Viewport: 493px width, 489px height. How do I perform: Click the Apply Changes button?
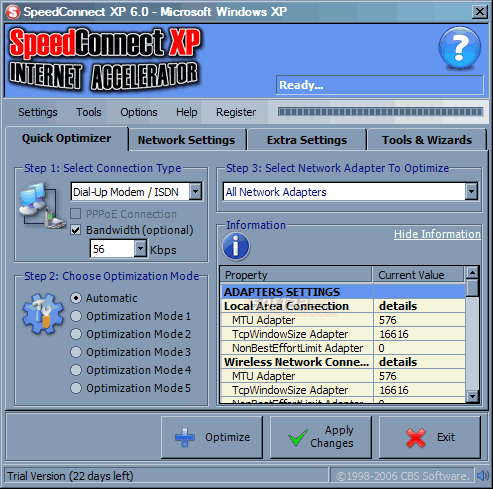[321, 437]
